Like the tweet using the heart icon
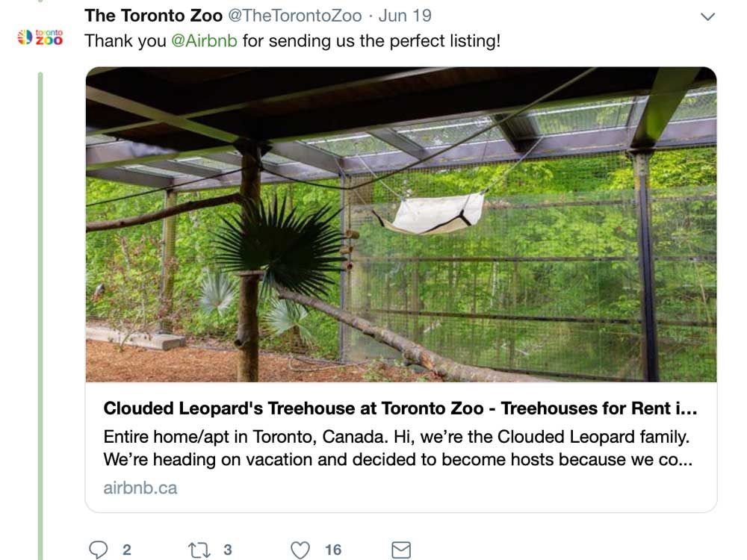This screenshot has height=560, width=747. (300, 550)
